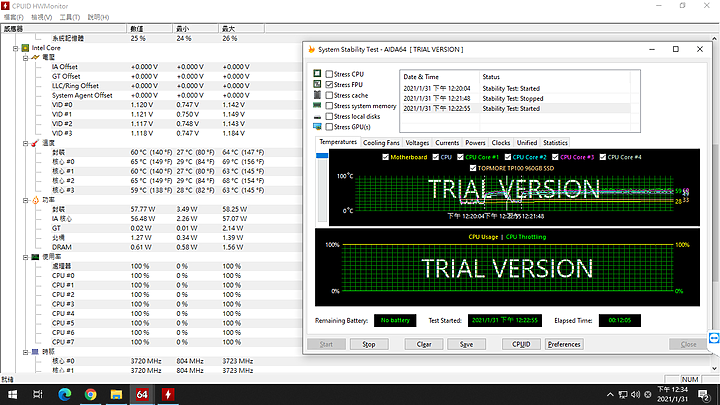720x405 pixels.
Task: Click the AIDA64 flame title icon
Action: [x=312, y=49]
